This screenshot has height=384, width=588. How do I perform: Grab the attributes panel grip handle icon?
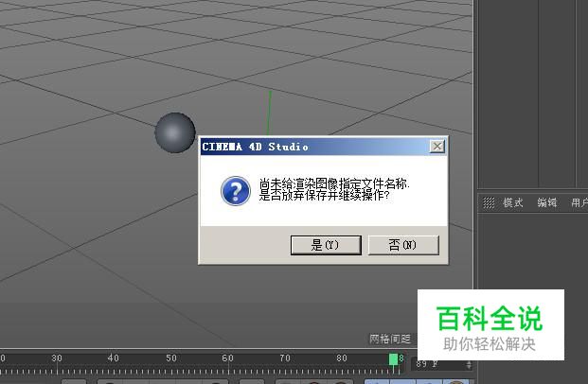pos(489,202)
